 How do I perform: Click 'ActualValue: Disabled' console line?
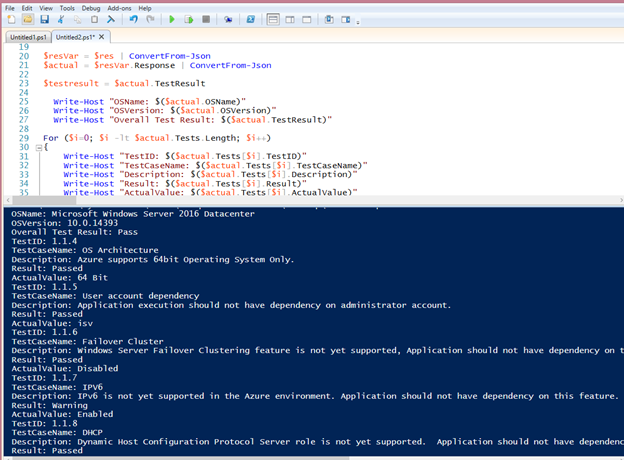click(x=64, y=369)
